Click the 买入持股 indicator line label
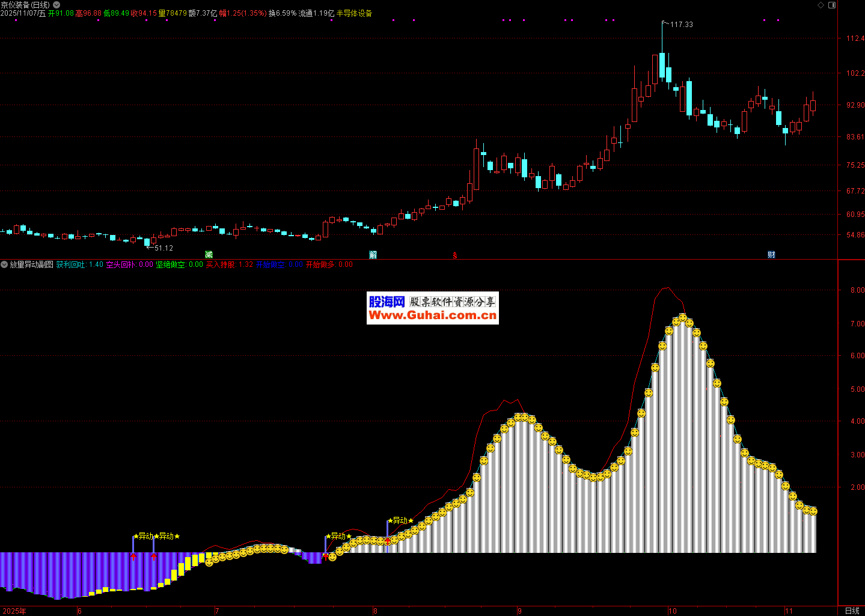The image size is (865, 616). [221, 264]
